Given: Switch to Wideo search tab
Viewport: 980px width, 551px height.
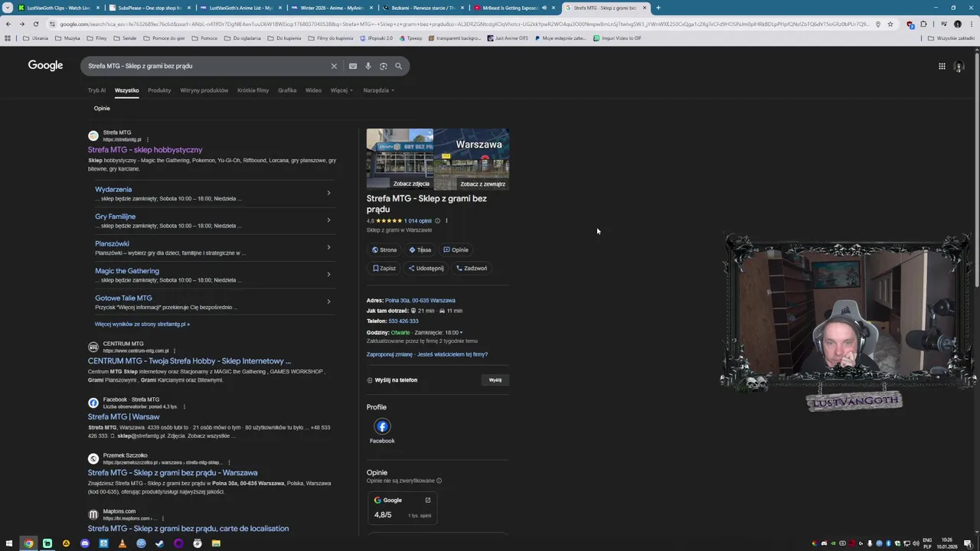Looking at the screenshot, I should coord(313,90).
